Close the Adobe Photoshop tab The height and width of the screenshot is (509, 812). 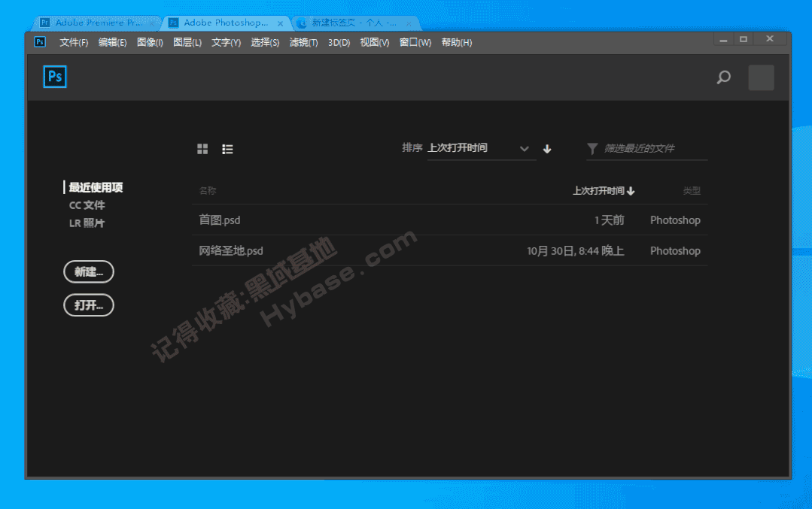[280, 23]
